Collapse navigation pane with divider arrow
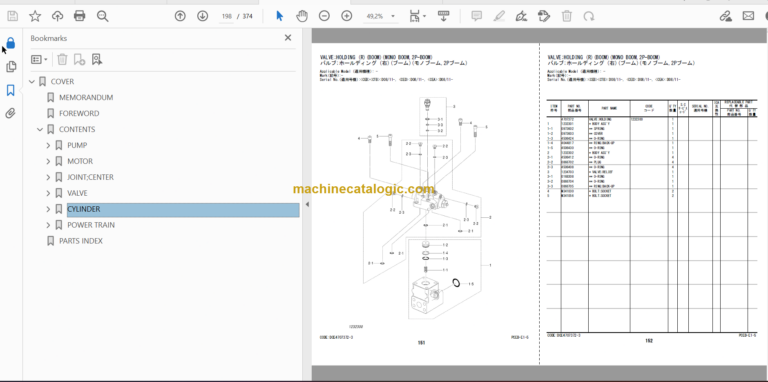Viewport: 768px width, 382px height. point(307,204)
